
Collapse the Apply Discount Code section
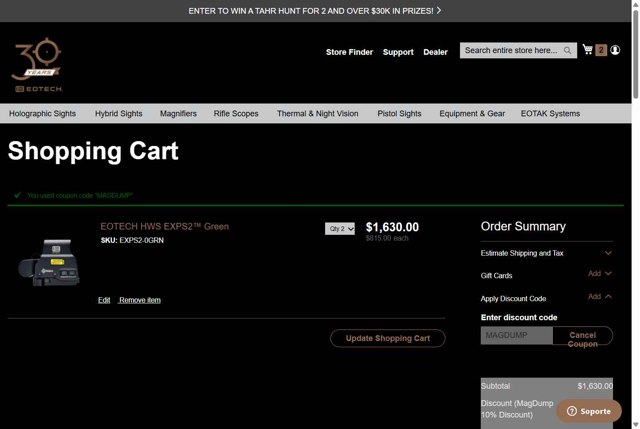click(x=546, y=298)
